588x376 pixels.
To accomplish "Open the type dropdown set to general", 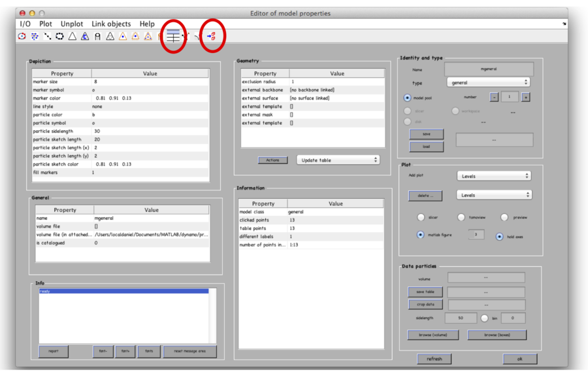I will pyautogui.click(x=489, y=83).
